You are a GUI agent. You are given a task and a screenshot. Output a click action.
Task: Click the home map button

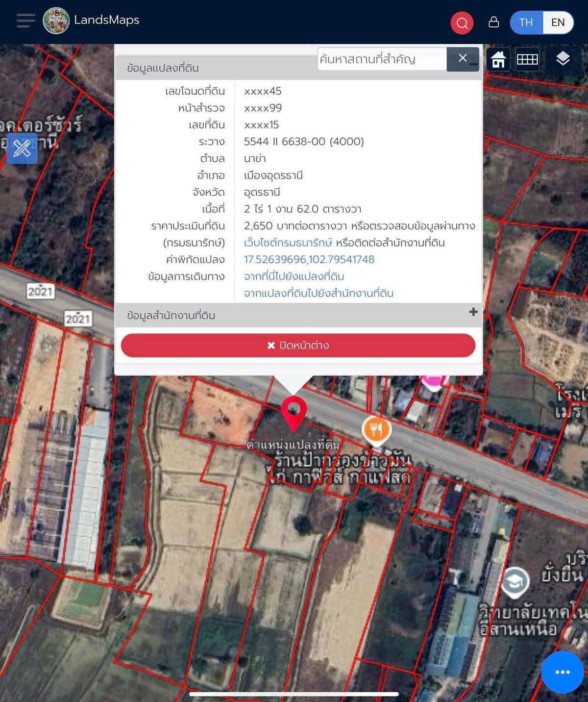[498, 59]
